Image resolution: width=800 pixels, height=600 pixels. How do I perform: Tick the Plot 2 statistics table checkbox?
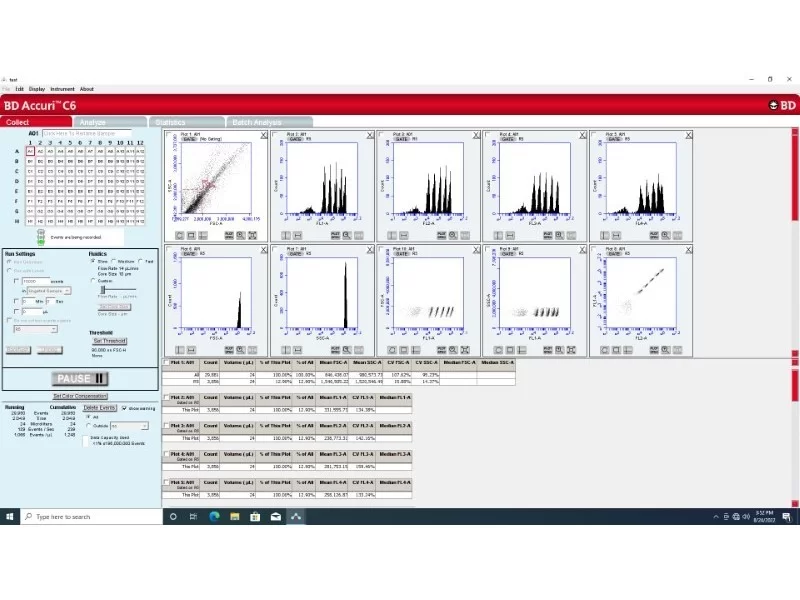click(166, 397)
